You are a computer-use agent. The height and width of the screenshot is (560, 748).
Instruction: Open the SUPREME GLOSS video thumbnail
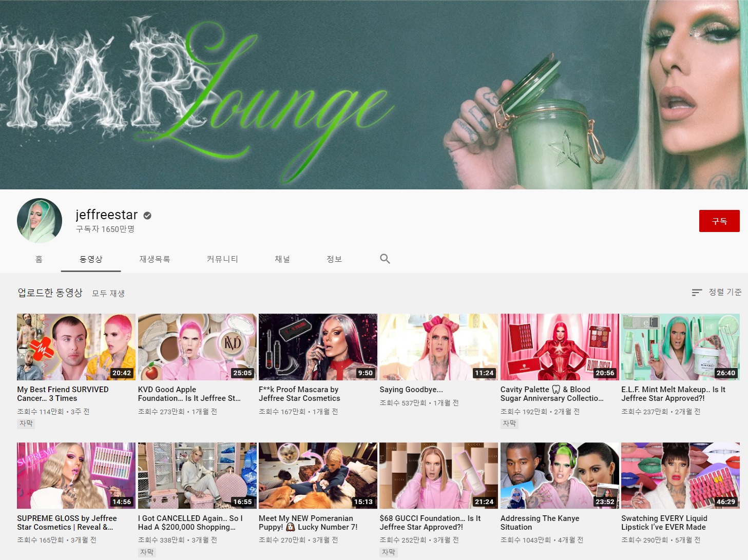76,476
